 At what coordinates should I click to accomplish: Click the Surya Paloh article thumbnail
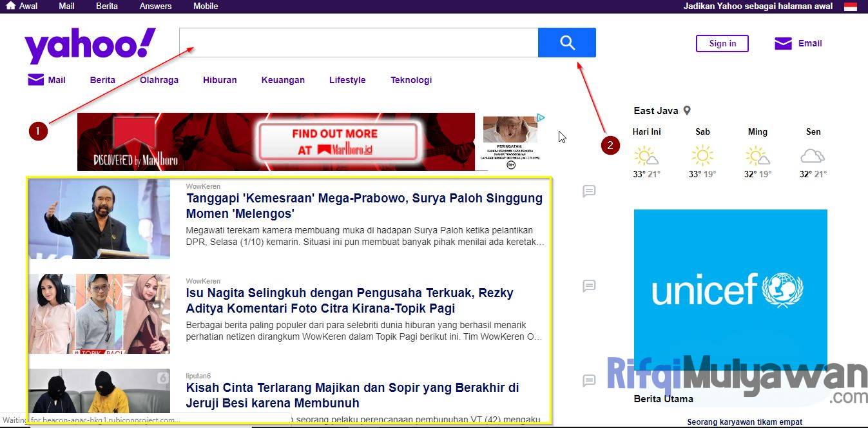[99, 219]
